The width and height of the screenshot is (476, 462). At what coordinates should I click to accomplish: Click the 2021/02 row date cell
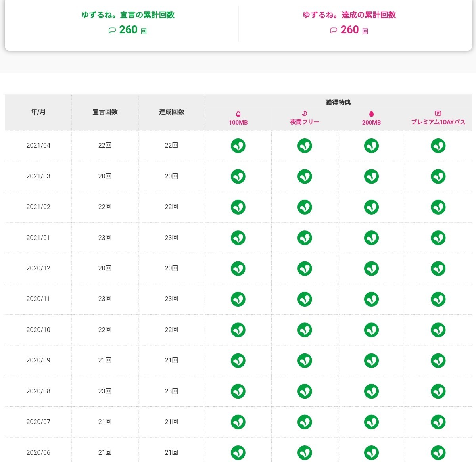point(38,207)
